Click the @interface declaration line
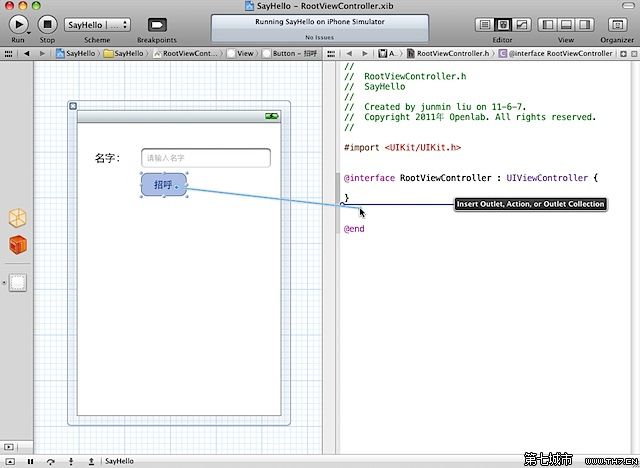Screen dimensions: 640x468 tap(471, 178)
